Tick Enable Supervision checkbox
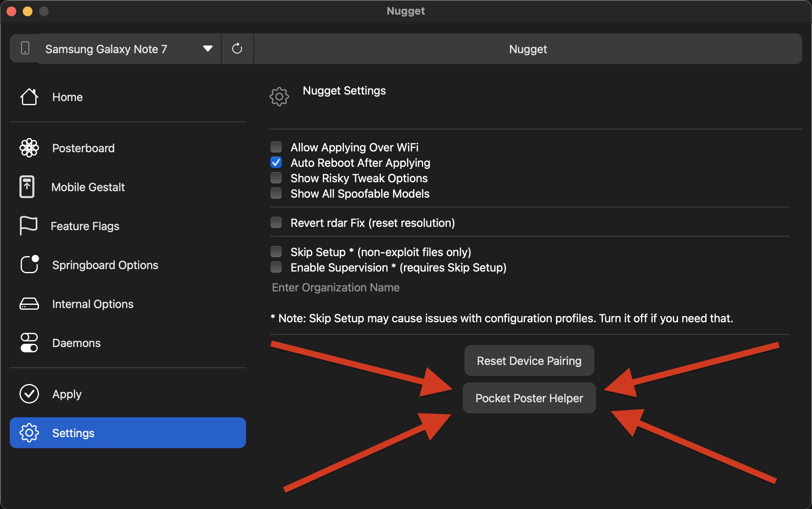The image size is (812, 509). click(x=276, y=267)
